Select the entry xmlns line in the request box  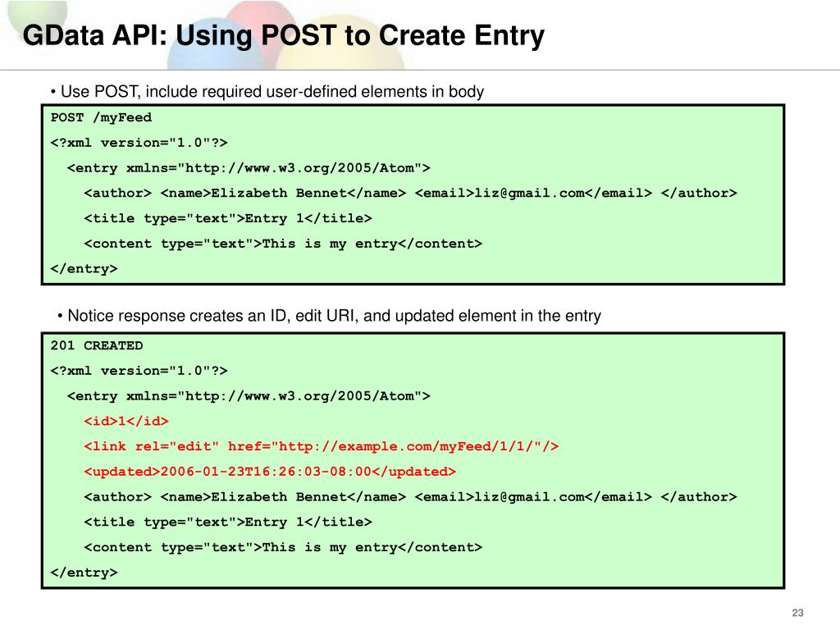tap(248, 168)
